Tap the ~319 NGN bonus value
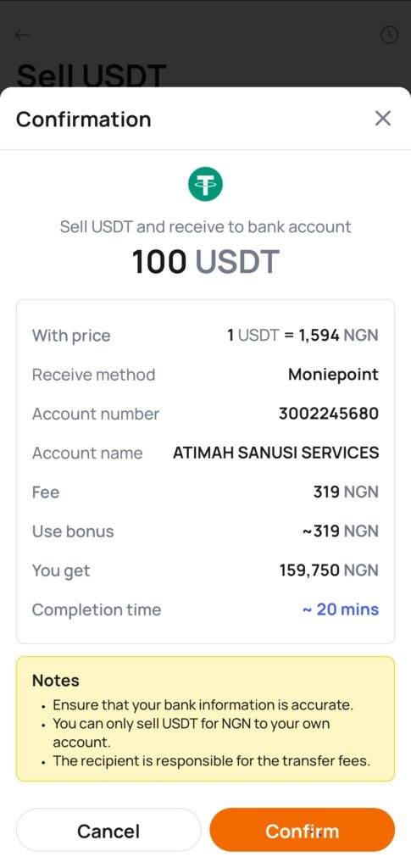The image size is (411, 868). pos(340,531)
